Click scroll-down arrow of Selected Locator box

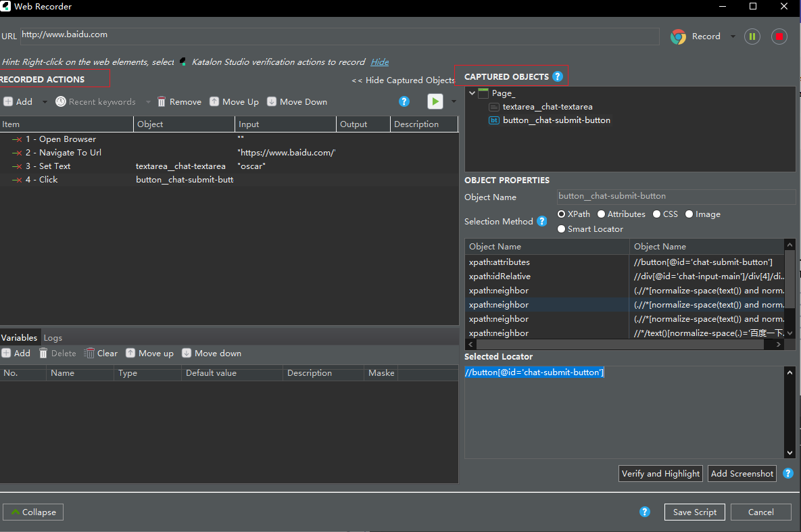point(790,453)
